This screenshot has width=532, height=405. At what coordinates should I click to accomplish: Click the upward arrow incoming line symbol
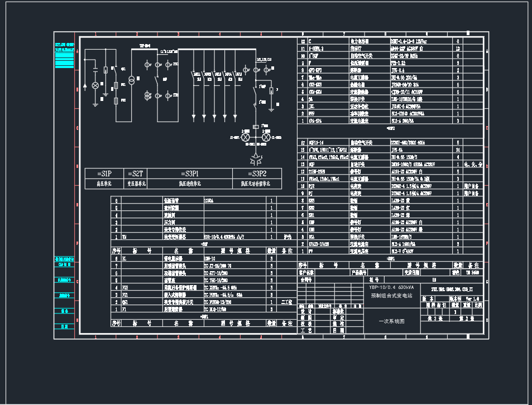(85, 85)
